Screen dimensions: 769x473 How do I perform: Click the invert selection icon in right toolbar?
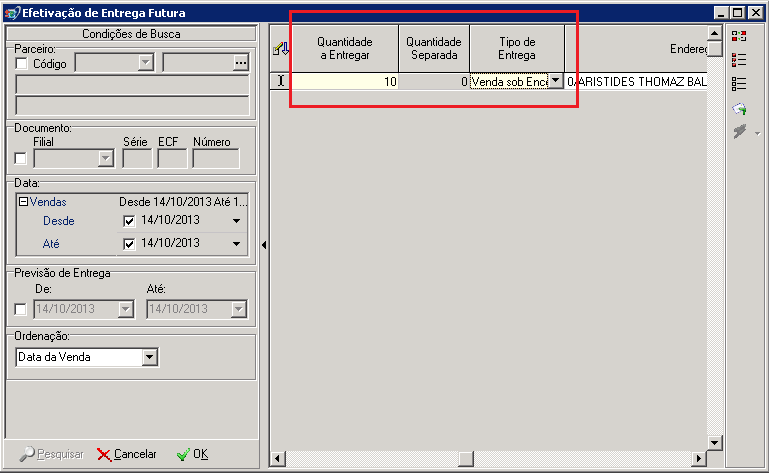739,36
